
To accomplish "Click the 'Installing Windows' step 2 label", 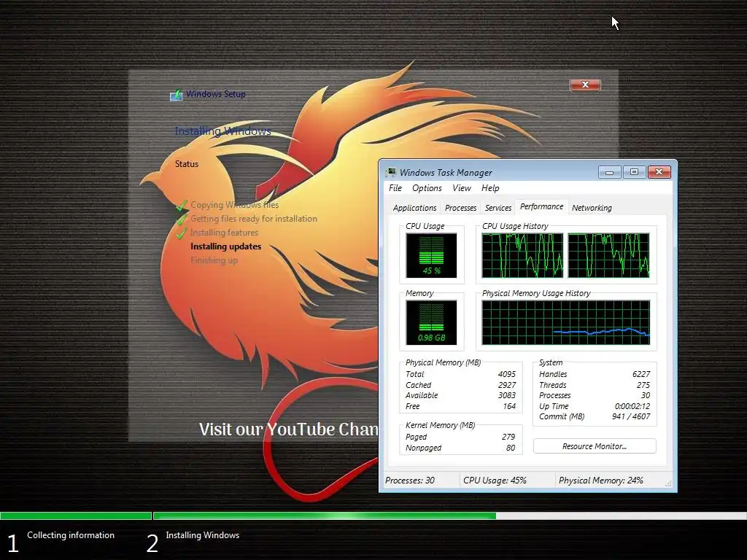I will tap(203, 535).
